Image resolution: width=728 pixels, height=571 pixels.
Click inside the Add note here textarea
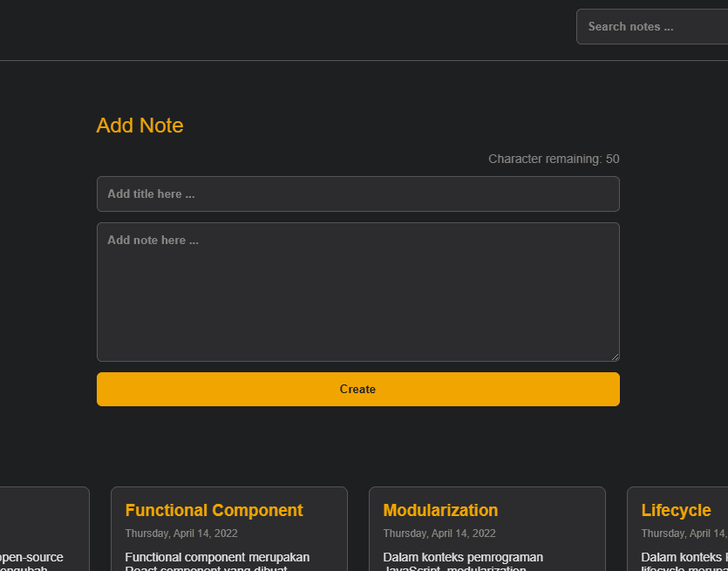point(358,292)
